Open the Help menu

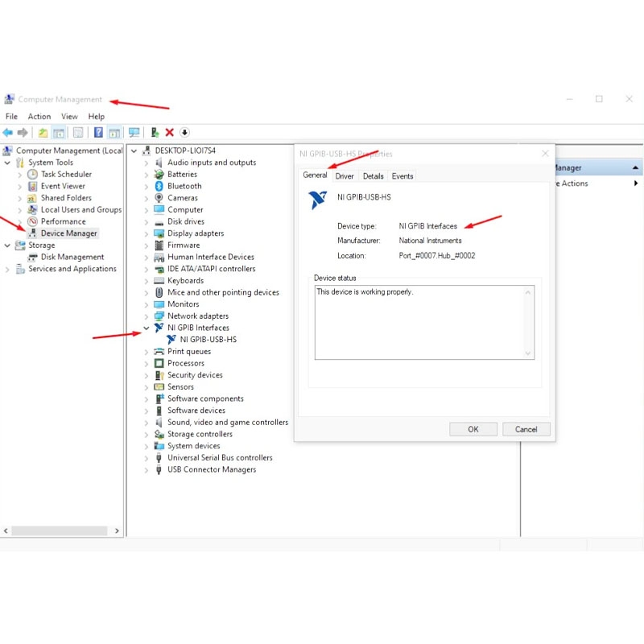pos(96,117)
